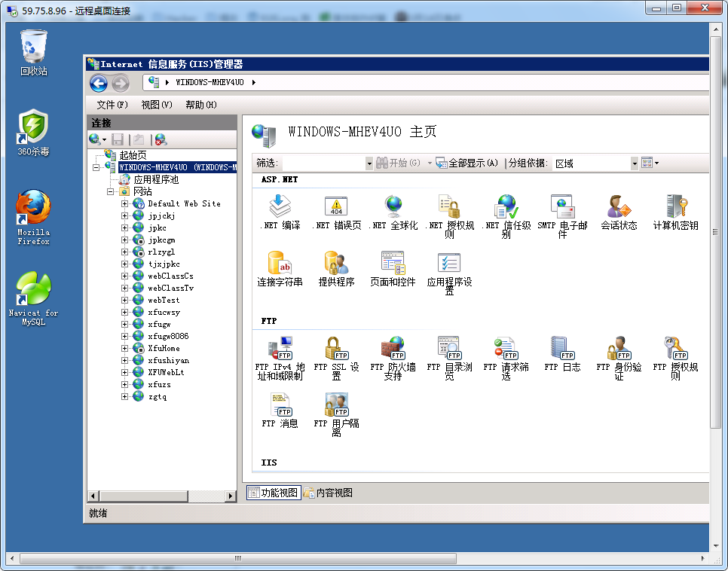Expand the zgtq site node
Screen dimensions: 728x571
click(x=124, y=396)
